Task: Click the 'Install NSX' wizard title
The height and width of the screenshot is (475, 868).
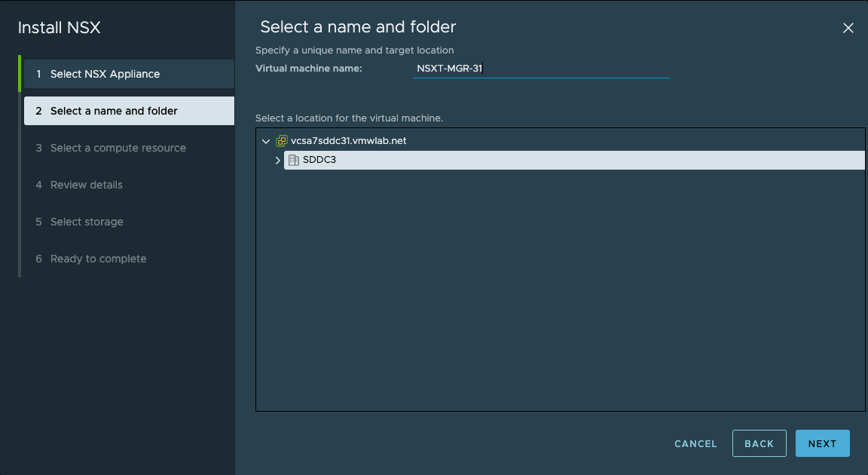Action: coord(60,28)
